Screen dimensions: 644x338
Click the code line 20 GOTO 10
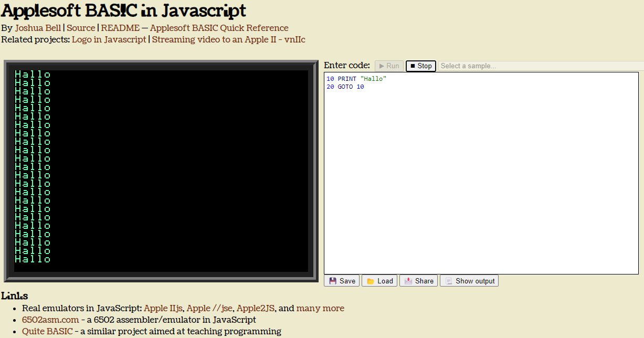[x=345, y=87]
